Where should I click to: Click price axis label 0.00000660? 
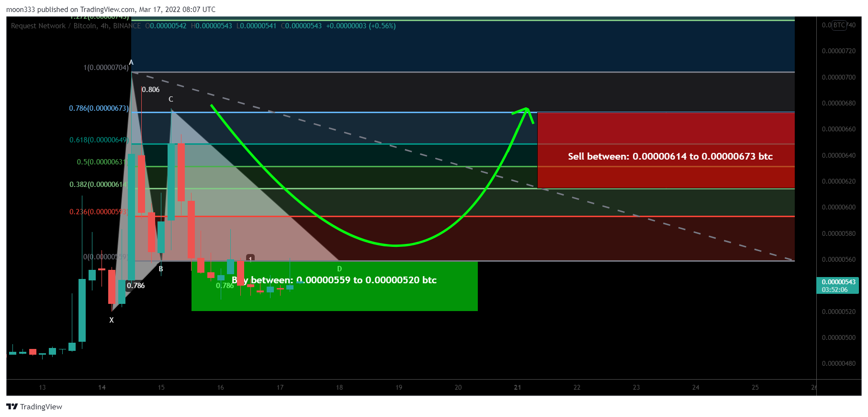tap(839, 129)
